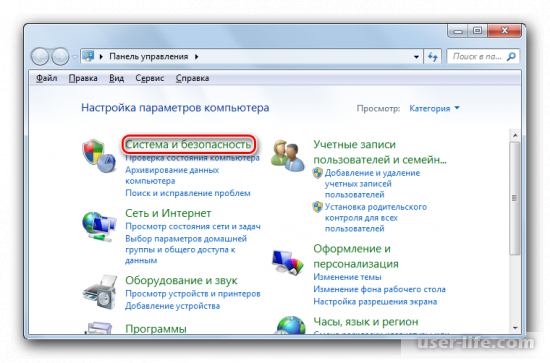Screen dimensions: 550x363
Task: Click the Appearance and Personalization monitor icon
Action: (x=288, y=262)
